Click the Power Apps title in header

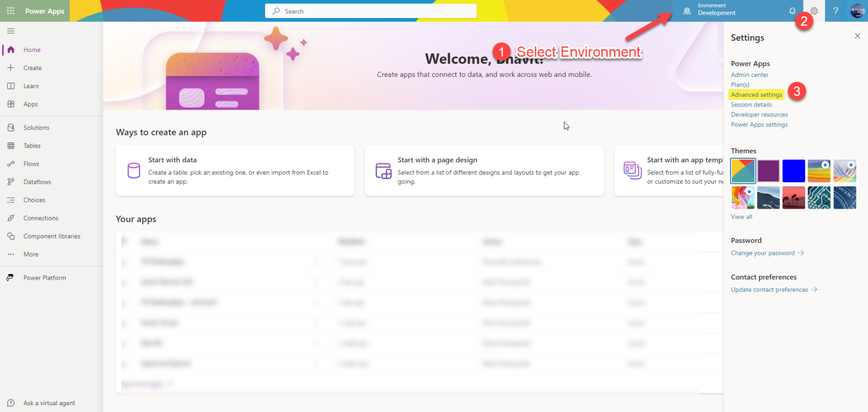[x=45, y=11]
